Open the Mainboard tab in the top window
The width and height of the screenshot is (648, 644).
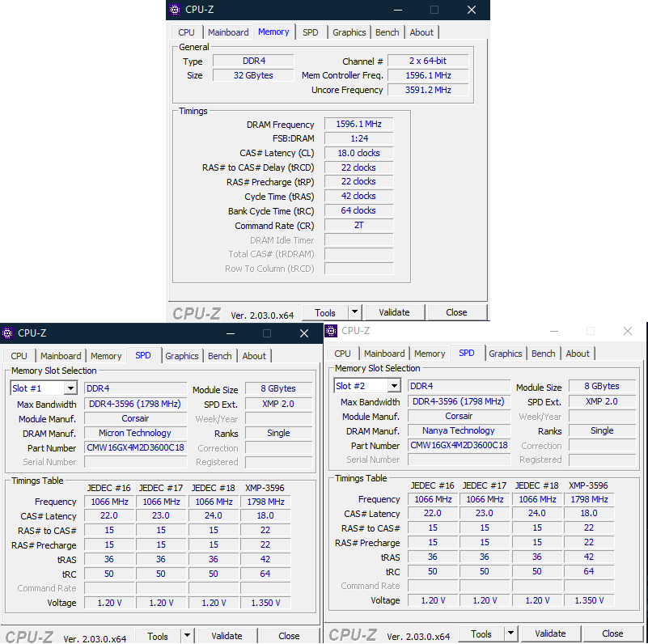pyautogui.click(x=228, y=32)
